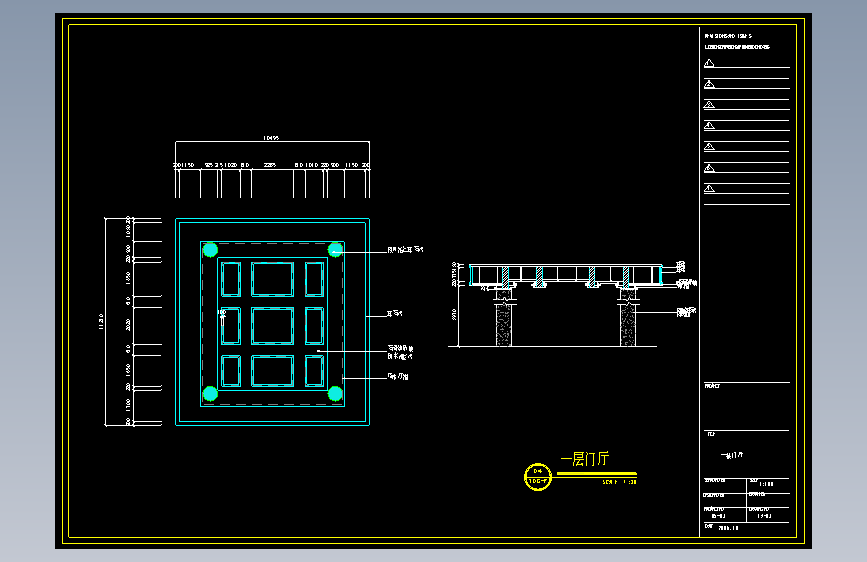The height and width of the screenshot is (562, 867).
Task: Click the yellow scale text under title bar
Action: coord(619,482)
